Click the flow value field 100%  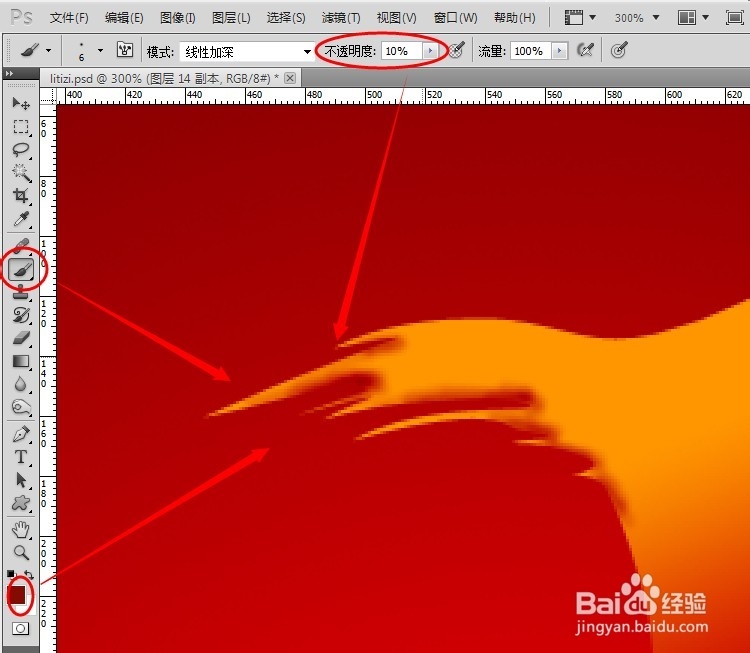[530, 51]
